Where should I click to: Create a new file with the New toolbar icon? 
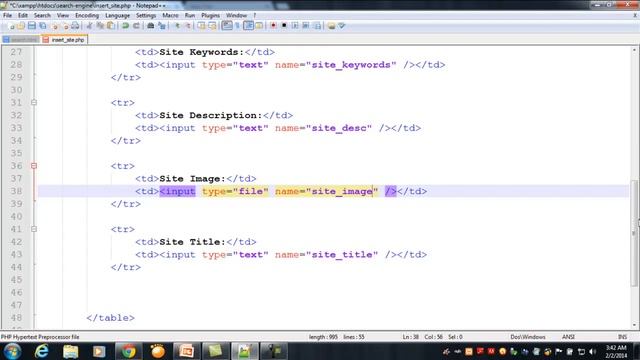(x=11, y=26)
